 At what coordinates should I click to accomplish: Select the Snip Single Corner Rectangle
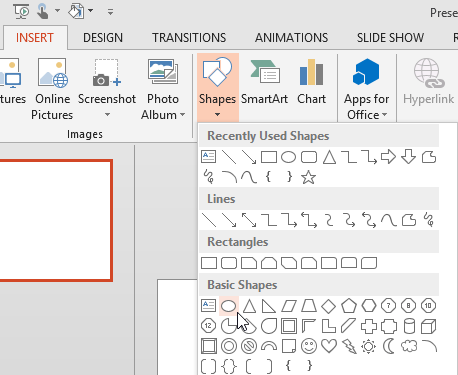pos(249,263)
